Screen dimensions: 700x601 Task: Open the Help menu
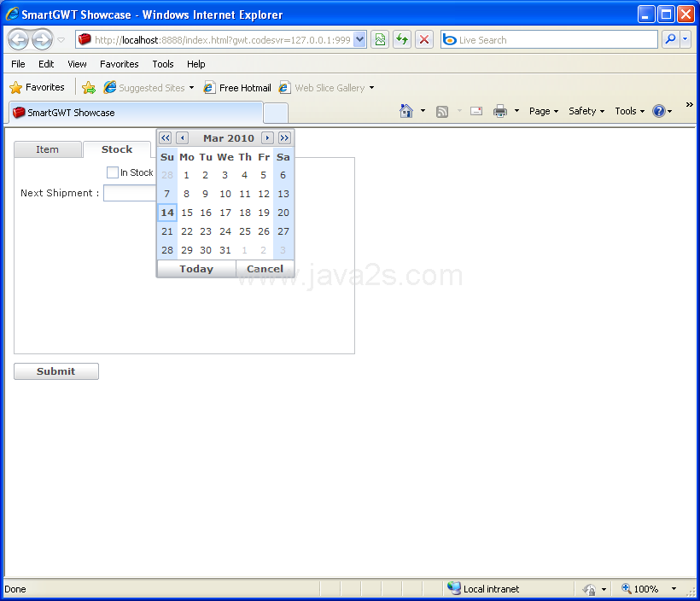[x=196, y=64]
